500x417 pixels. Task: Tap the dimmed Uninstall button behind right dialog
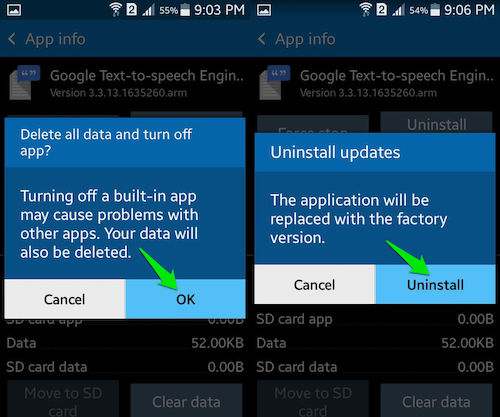(436, 123)
